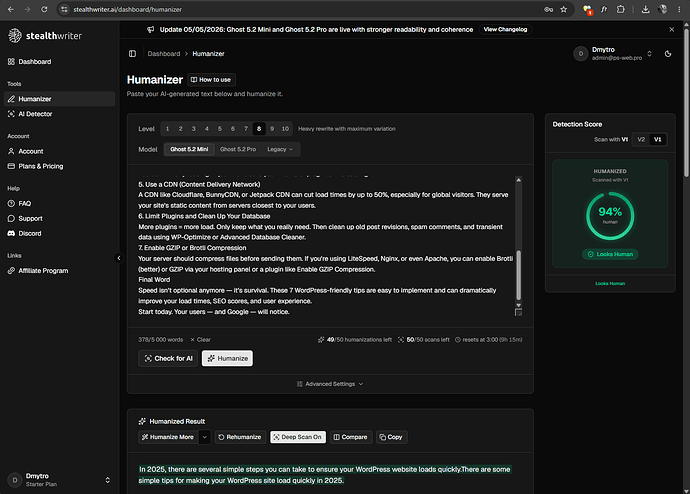690x494 pixels.
Task: Click the stealthwriter logo icon
Action: point(15,36)
